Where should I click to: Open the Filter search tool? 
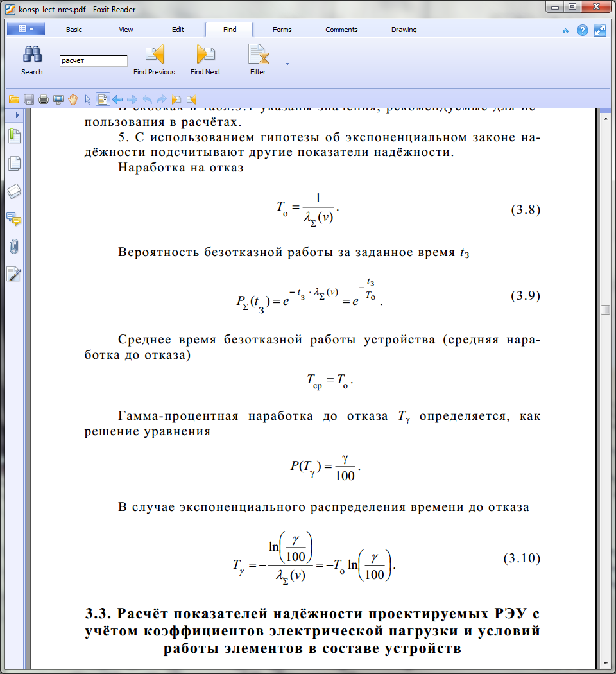pyautogui.click(x=258, y=60)
